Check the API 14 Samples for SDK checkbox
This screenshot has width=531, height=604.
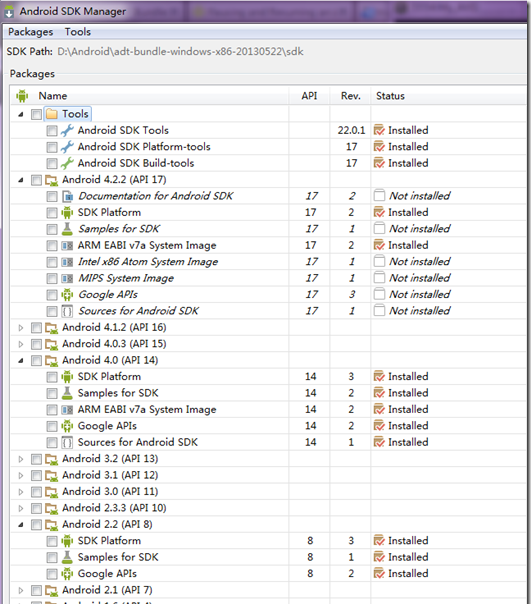tap(52, 394)
